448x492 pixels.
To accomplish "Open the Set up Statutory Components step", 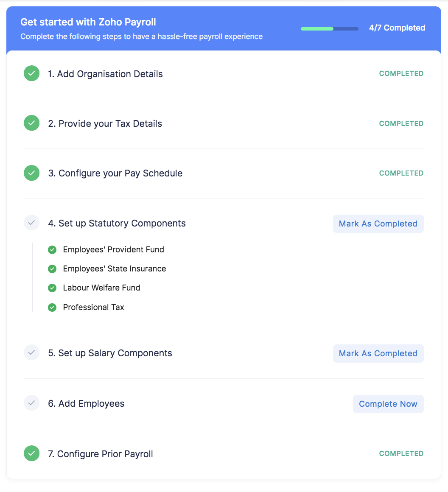I will (117, 223).
